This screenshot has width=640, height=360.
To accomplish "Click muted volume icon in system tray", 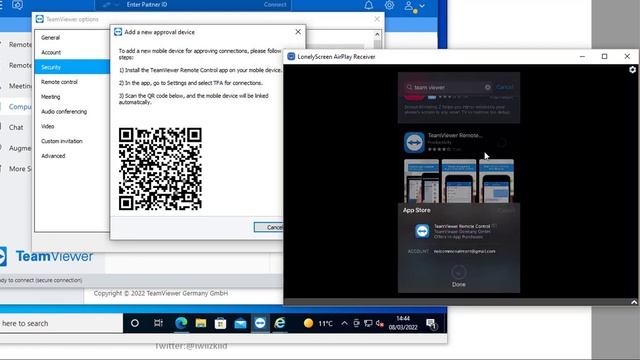I will 380,323.
